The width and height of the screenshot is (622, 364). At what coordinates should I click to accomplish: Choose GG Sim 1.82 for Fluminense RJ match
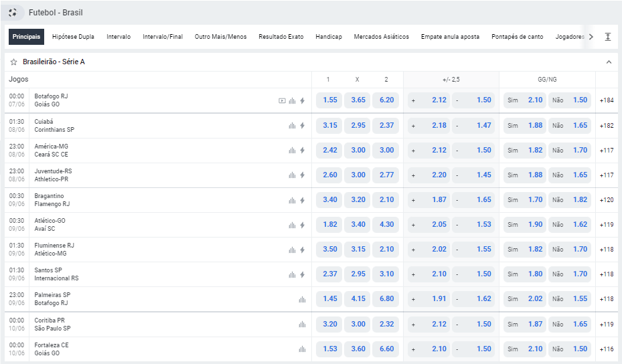tap(524, 250)
